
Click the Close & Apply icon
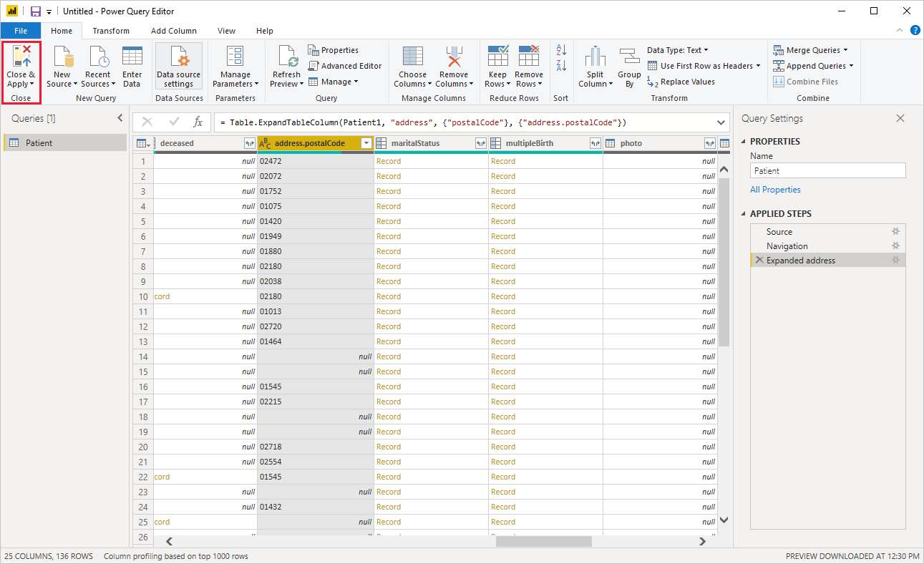coord(21,57)
